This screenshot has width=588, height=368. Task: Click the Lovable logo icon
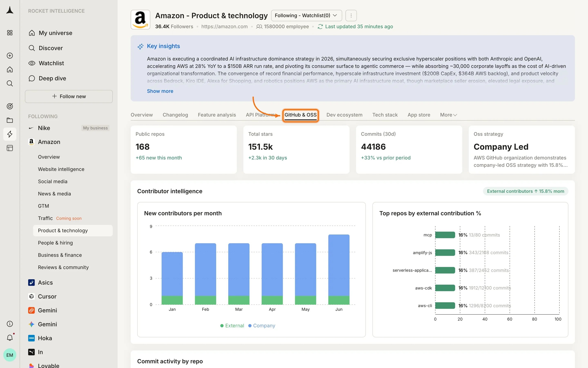click(x=31, y=366)
